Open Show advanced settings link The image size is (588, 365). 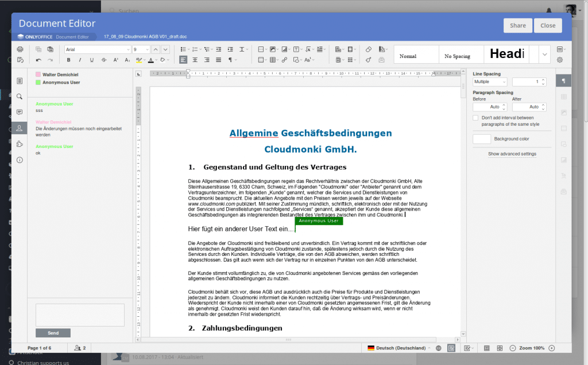coord(512,154)
